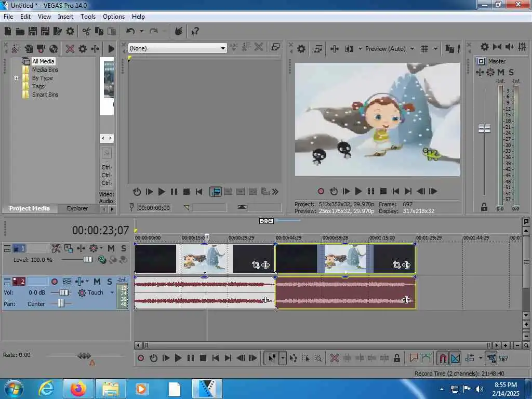Open overlays grid dropdown arrow in preview
Image resolution: width=532 pixels, height=399 pixels.
point(436,49)
